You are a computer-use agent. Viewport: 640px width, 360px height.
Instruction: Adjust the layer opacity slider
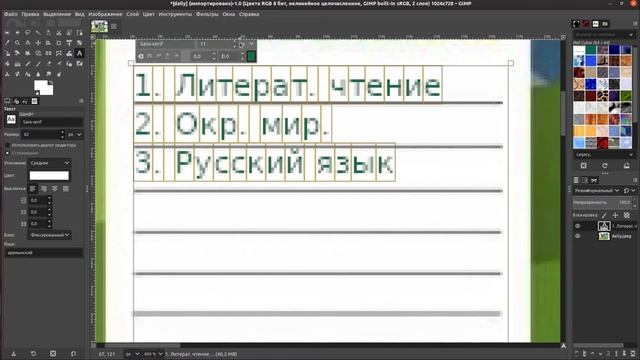(603, 202)
